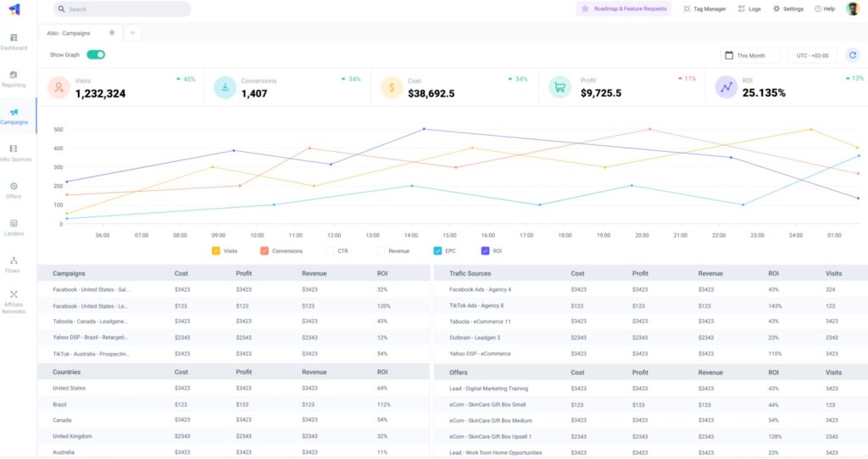Click the search magnifier icon
Screen dimensions: 868x459
tap(61, 8)
